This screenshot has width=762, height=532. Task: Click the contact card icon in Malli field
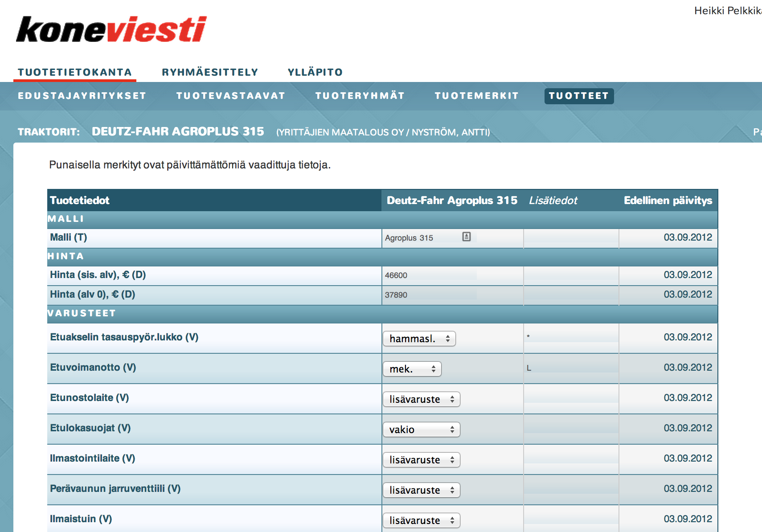pyautogui.click(x=466, y=237)
